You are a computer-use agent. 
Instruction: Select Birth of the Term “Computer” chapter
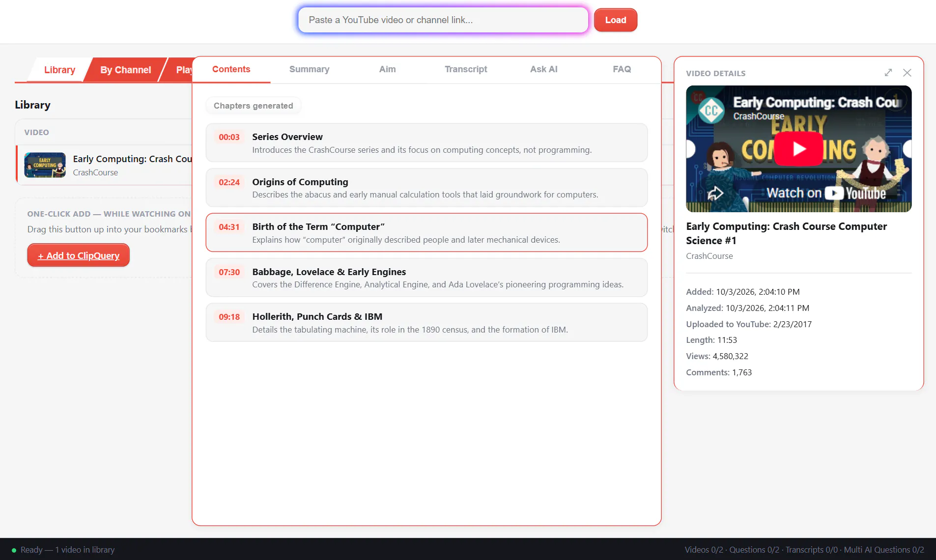[x=426, y=232]
